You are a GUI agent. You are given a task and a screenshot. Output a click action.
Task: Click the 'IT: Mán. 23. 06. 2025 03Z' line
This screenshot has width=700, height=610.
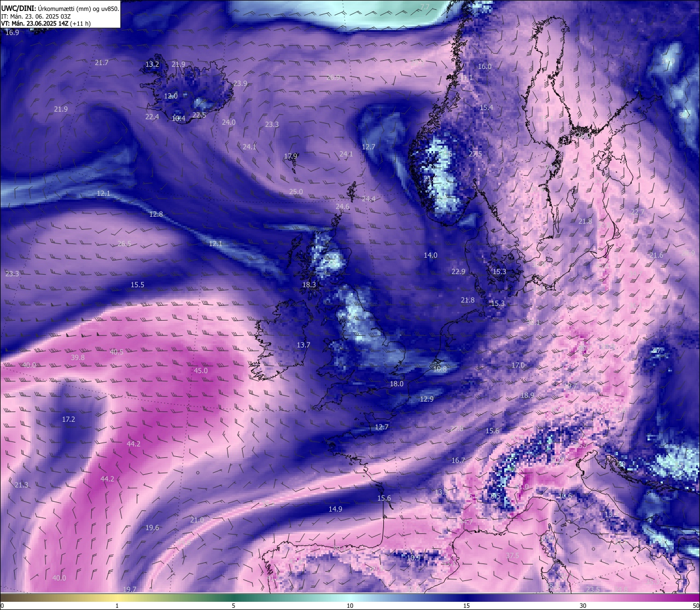pos(36,16)
